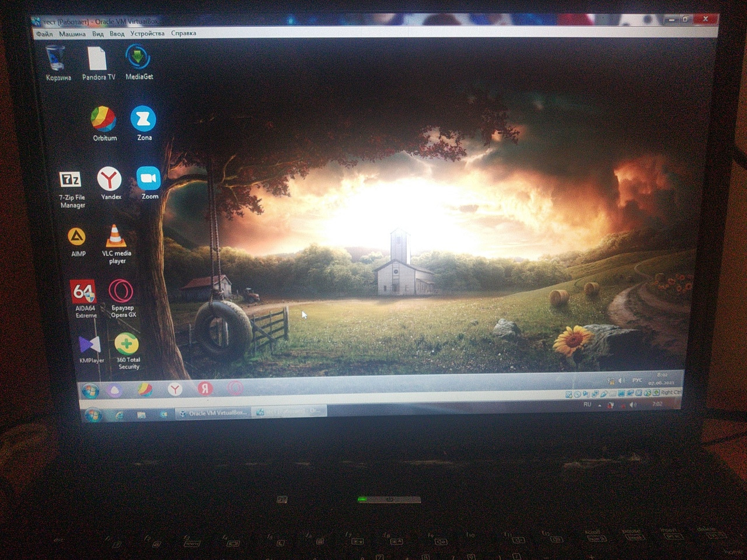Select the AIDA64 Extreme desktop icon
Screen dimensions: 747x560
point(85,299)
